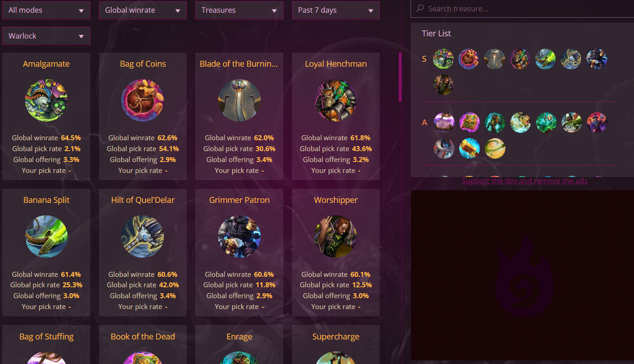Open the Global winrate sort dropdown

coord(143,10)
